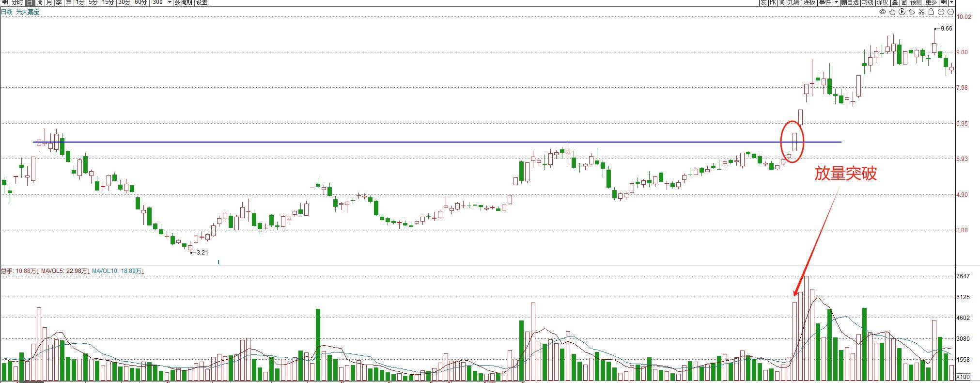Click the X100 volume scale button

click(x=963, y=377)
